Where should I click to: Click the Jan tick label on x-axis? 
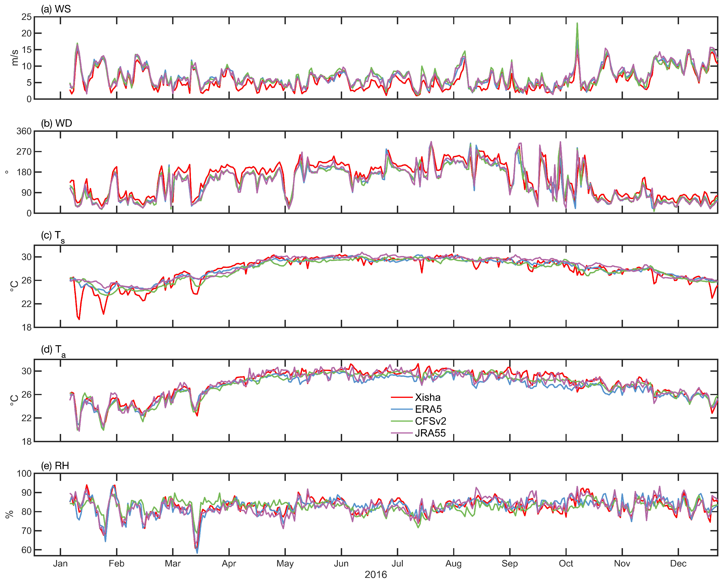coord(60,563)
